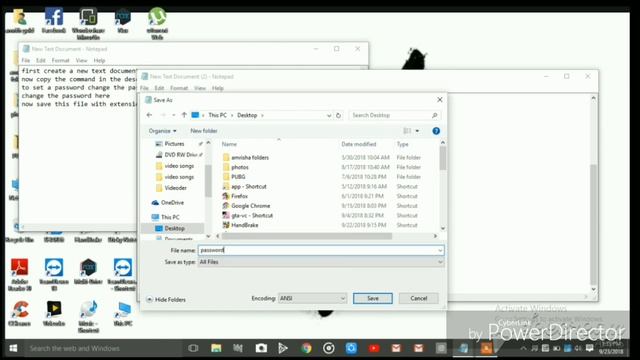Open Google Chrome from the taskbar
640x360 pixels.
click(x=306, y=348)
